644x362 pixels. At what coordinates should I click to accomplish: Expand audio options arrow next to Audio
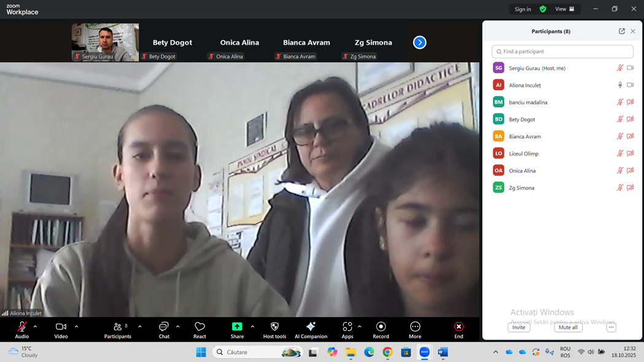[35, 326]
